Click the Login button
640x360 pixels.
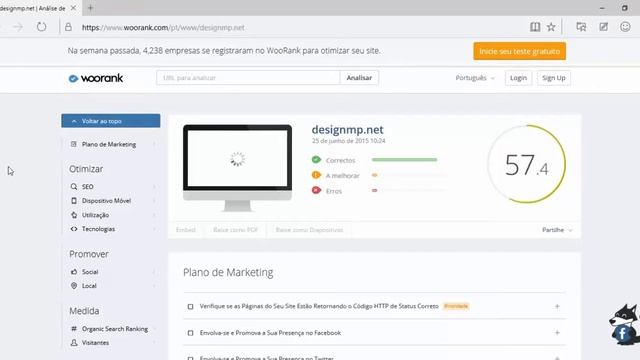point(518,78)
